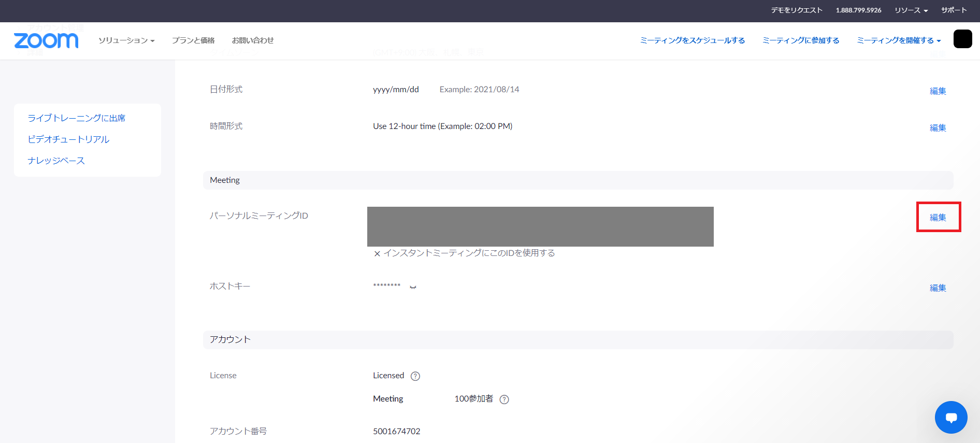This screenshot has height=443, width=980.
Task: Open プランと価格 page
Action: 193,40
